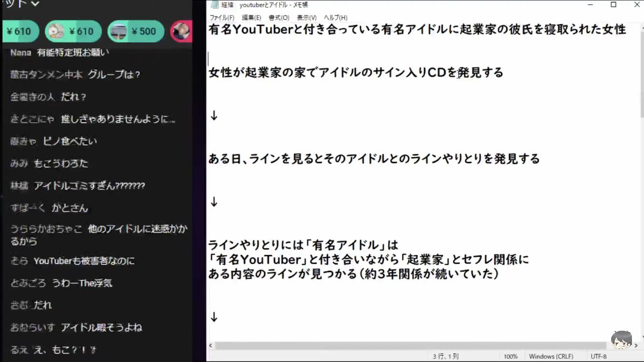Open the ヘルプ(H) menu in Notepad
This screenshot has width=644, height=362.
tap(336, 17)
